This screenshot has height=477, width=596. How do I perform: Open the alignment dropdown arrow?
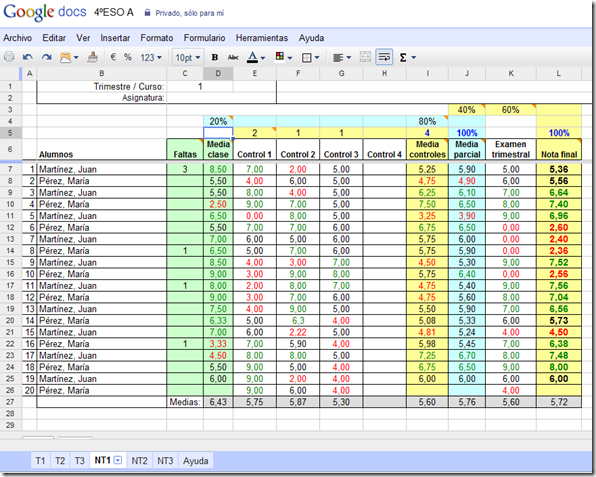(349, 58)
